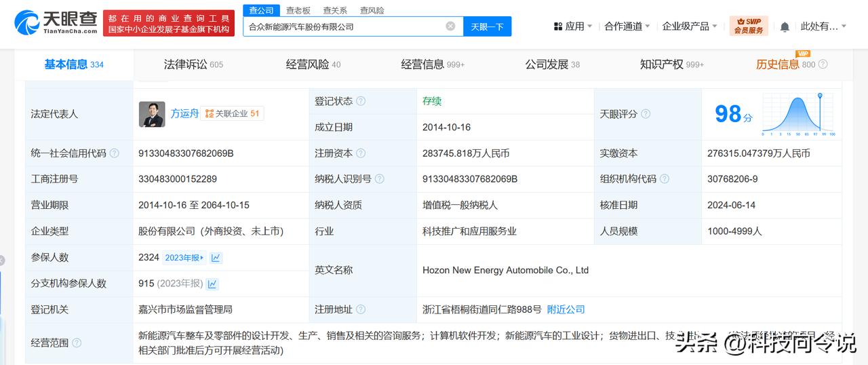
Task: Click help icon beside 历史信息
Action: (823, 64)
